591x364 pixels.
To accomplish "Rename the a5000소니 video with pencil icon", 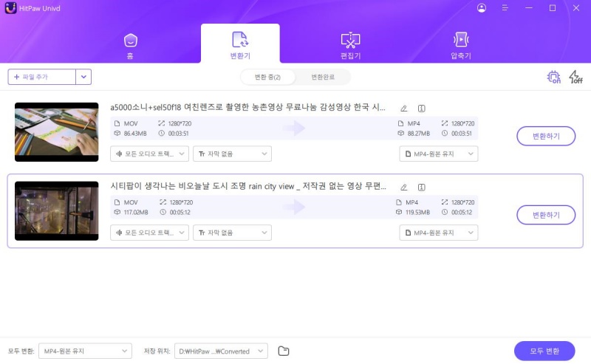I will [x=403, y=109].
